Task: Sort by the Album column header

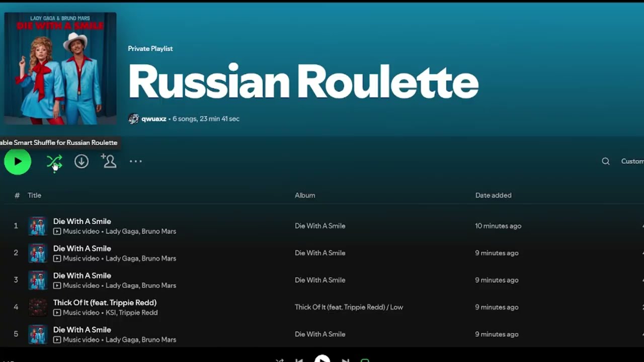Action: (305, 195)
